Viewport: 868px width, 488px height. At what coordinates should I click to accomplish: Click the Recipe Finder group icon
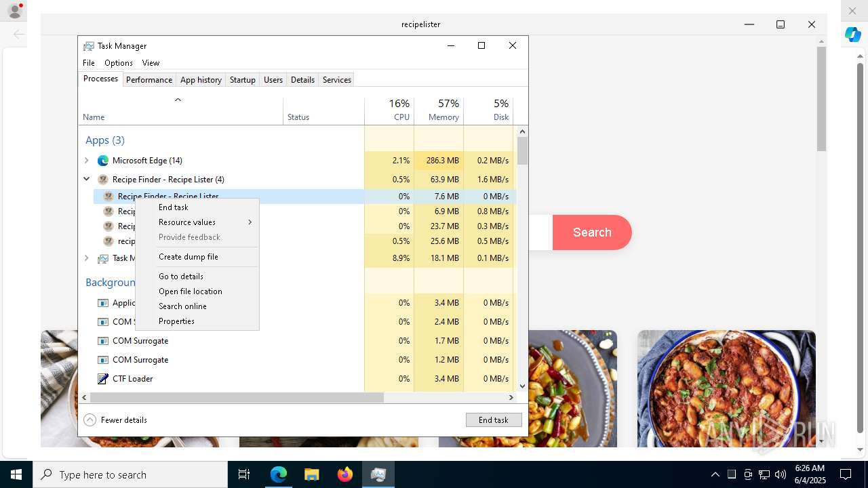pyautogui.click(x=103, y=180)
